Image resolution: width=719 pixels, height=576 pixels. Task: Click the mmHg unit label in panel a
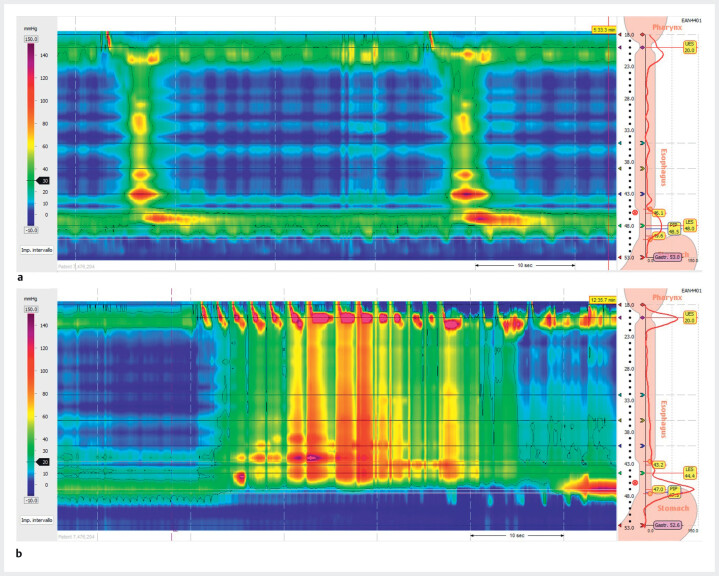[x=31, y=28]
